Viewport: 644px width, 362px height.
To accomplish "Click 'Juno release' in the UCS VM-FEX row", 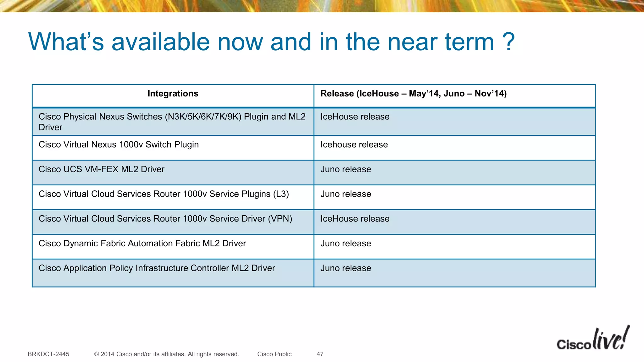I will [346, 169].
